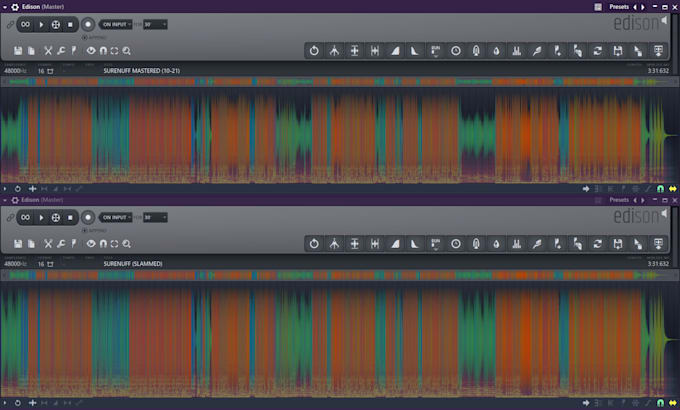Open ON INPUT dropdown in bottom Edison
This screenshot has height=410, width=680.
[117, 217]
